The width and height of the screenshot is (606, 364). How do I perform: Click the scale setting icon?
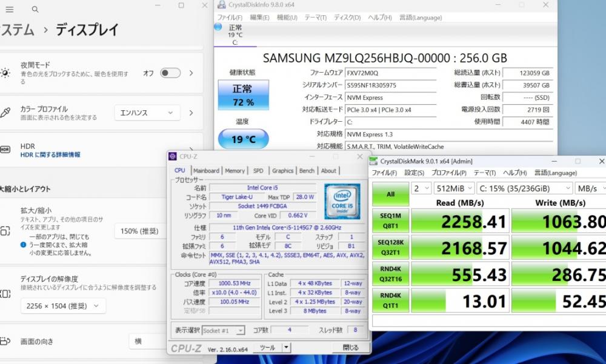5,231
